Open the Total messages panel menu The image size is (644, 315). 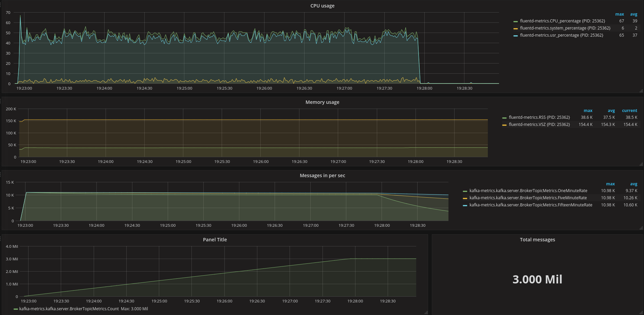pyautogui.click(x=537, y=240)
